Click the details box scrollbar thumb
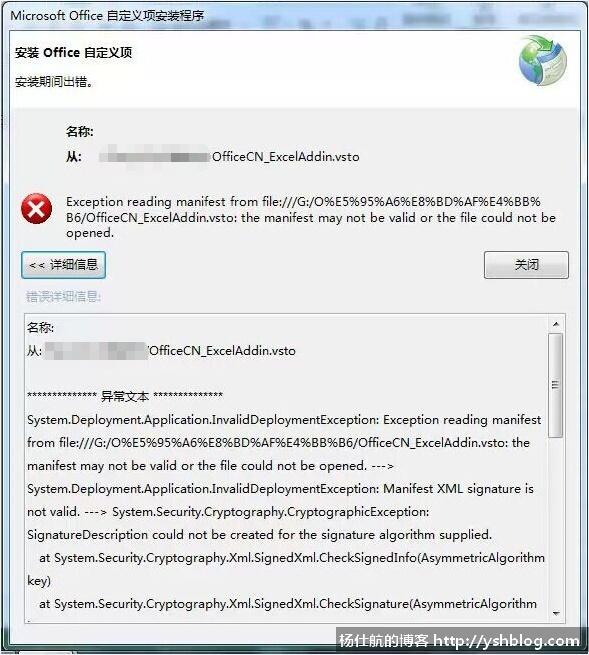 coord(556,385)
